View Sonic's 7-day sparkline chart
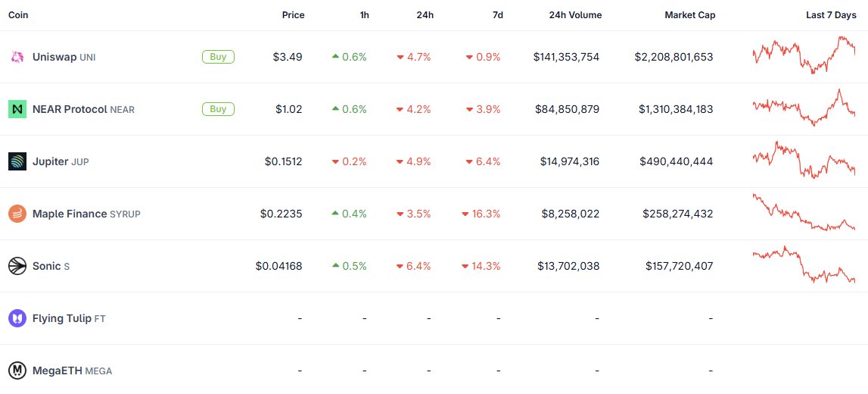This screenshot has width=868, height=394. pyautogui.click(x=804, y=266)
